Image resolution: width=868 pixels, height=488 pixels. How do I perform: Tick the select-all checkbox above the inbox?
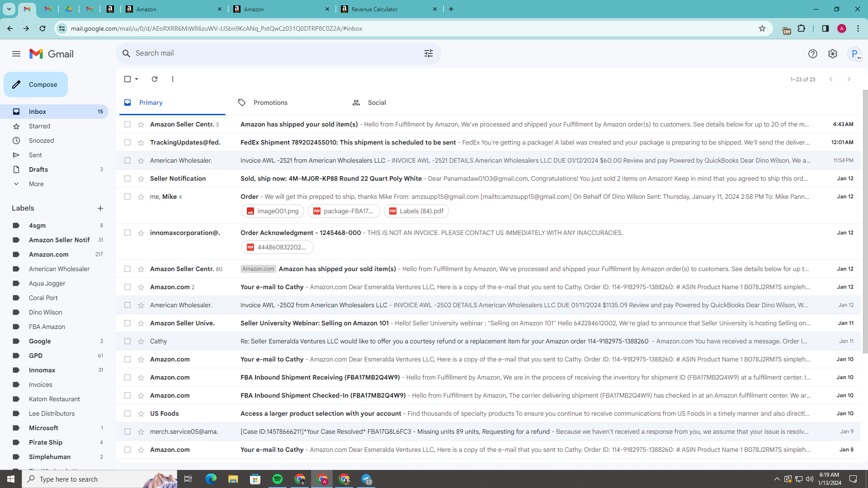[127, 79]
